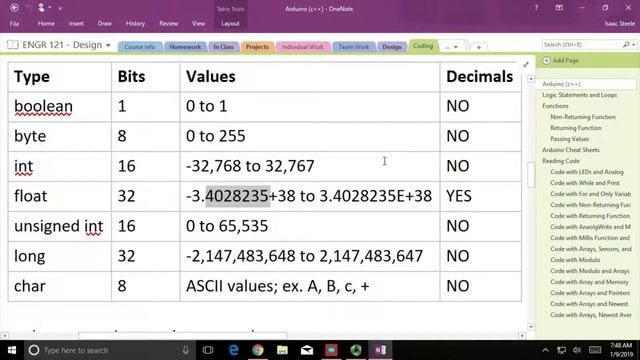Image resolution: width=640 pixels, height=360 pixels.
Task: Open the Mail app from taskbar
Action: [x=307, y=350]
